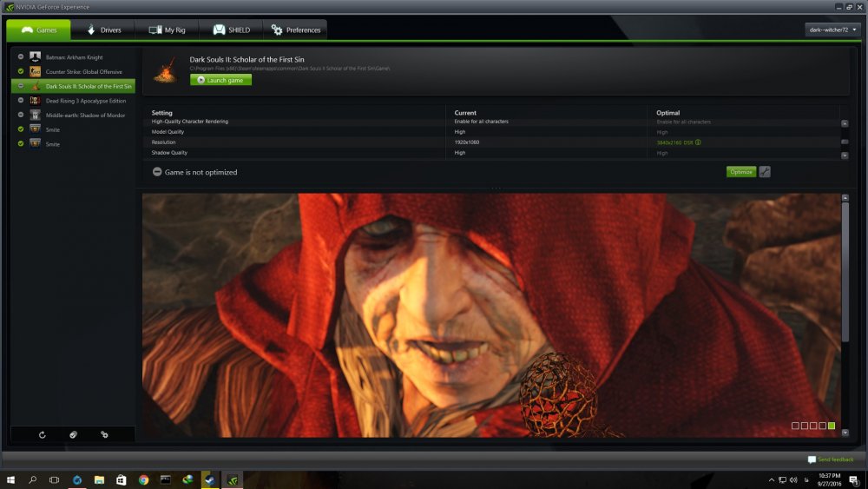The width and height of the screenshot is (868, 489).
Task: Select the first screenshot indicator square
Action: pos(795,426)
